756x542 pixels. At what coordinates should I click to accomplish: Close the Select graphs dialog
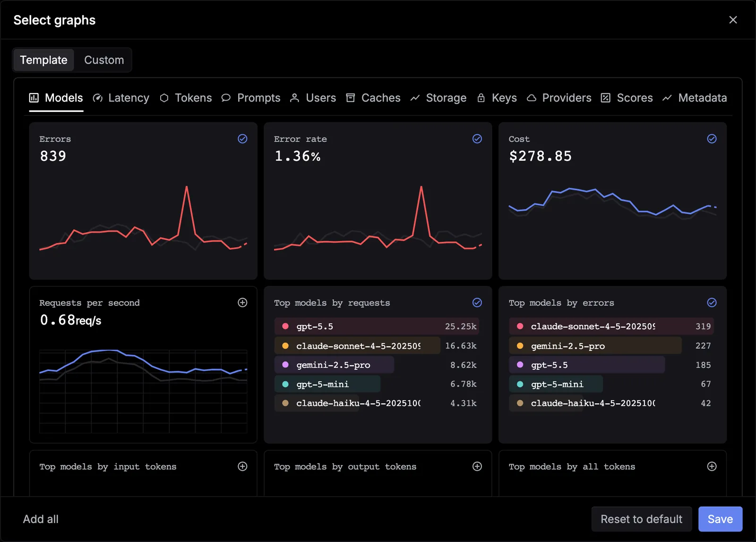click(733, 20)
